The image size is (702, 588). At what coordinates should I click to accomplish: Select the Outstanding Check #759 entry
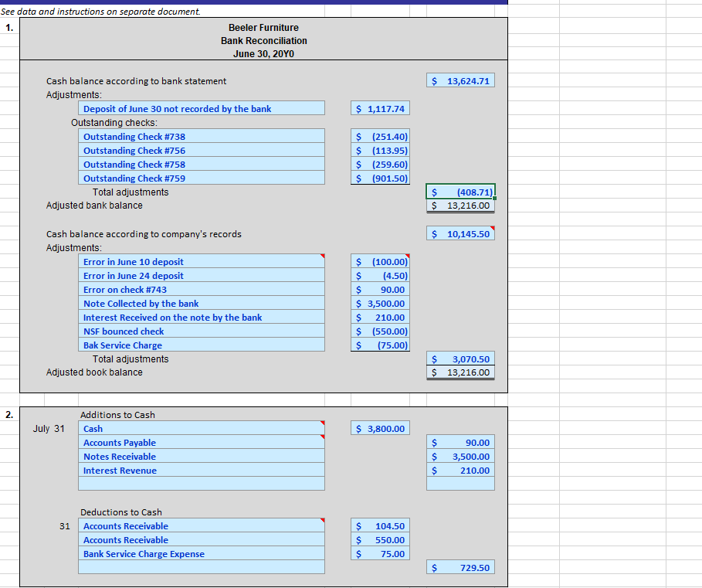pos(201,178)
